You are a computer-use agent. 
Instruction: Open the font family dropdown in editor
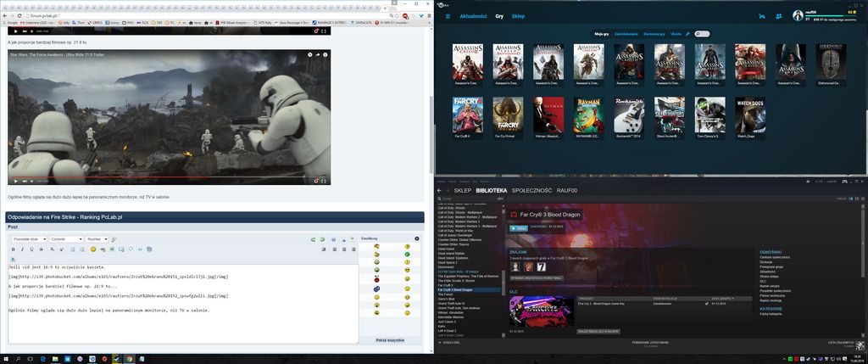[x=65, y=239]
